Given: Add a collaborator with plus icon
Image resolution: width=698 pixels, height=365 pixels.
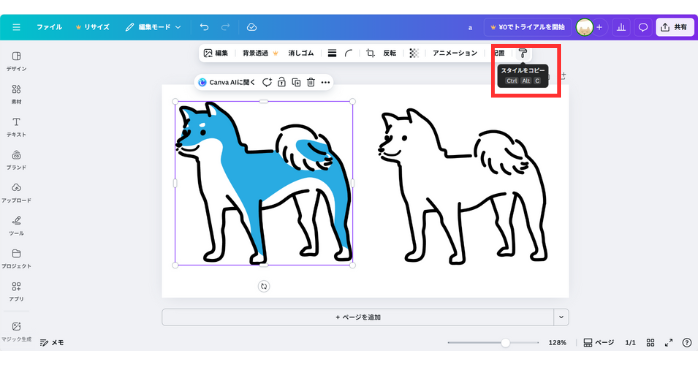Looking at the screenshot, I should click(599, 27).
